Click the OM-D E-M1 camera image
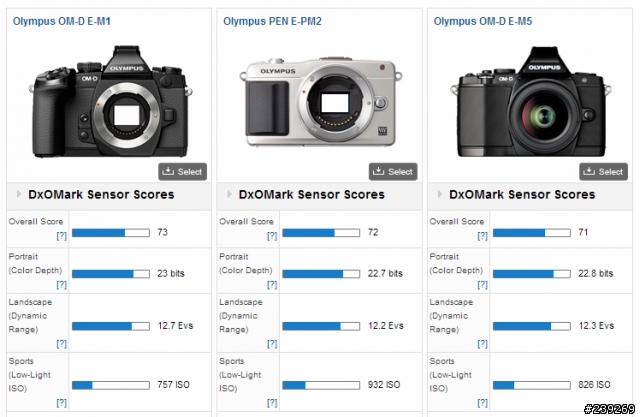The height and width of the screenshot is (417, 640). click(110, 102)
